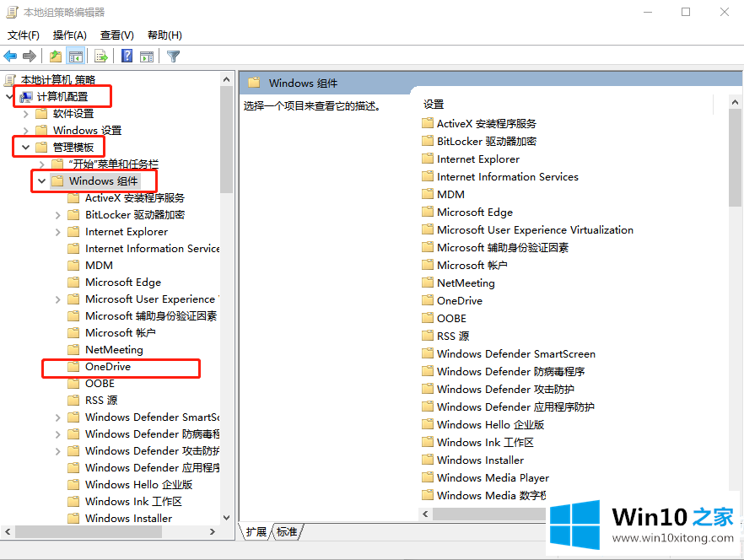Collapse the 管理模板 node
The width and height of the screenshot is (744, 560).
[x=25, y=147]
